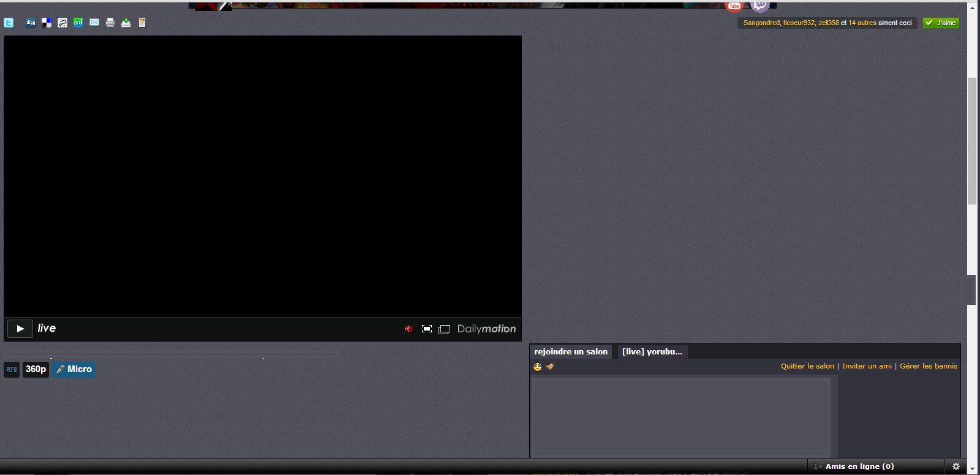Screen dimensions: 980x475
Task: Share the page on Twitter
Action: 9,23
